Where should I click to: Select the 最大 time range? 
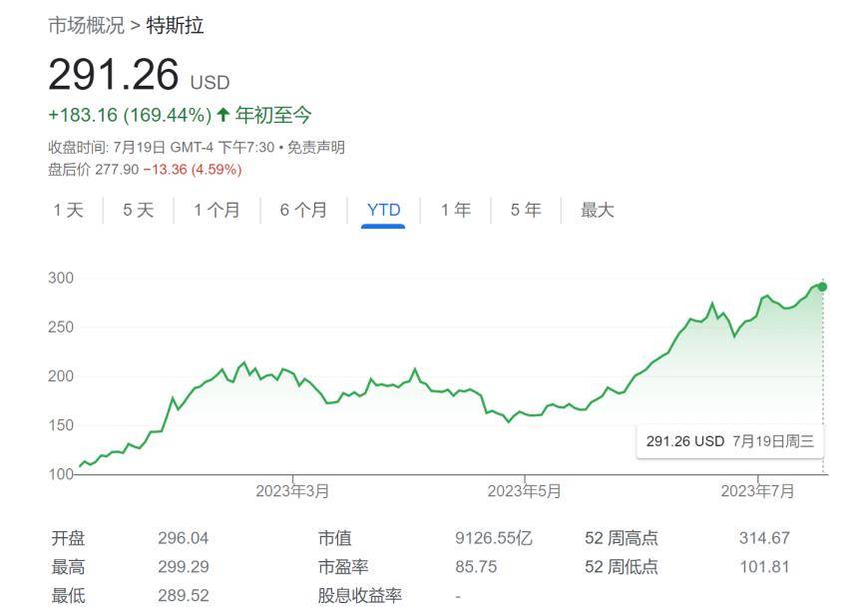(x=598, y=210)
